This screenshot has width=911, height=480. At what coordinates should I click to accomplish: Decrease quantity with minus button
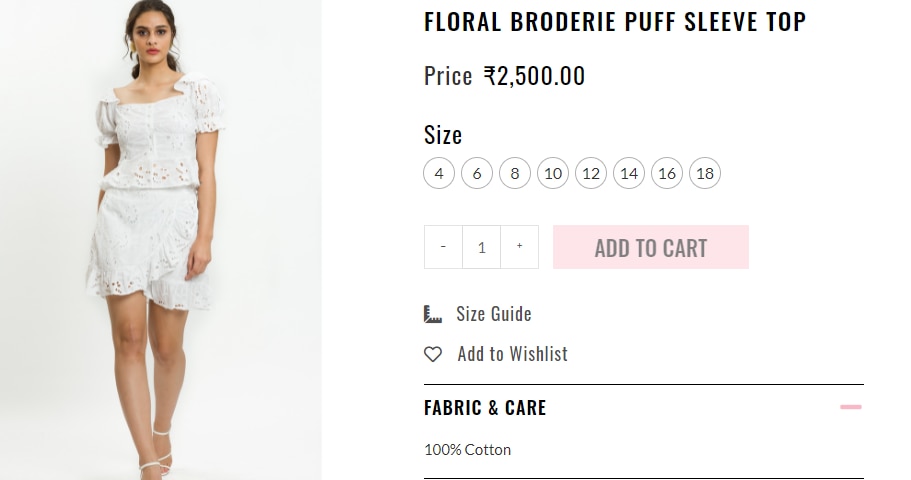click(443, 247)
